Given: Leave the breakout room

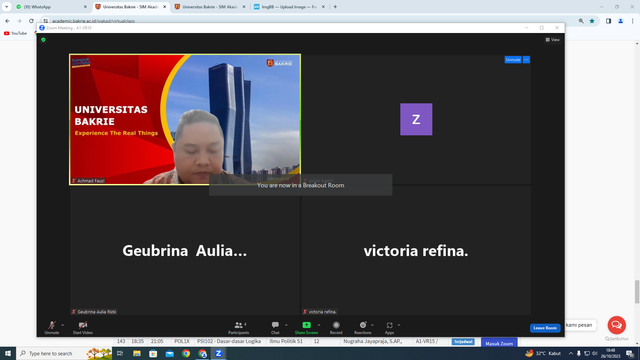Looking at the screenshot, I should [545, 328].
